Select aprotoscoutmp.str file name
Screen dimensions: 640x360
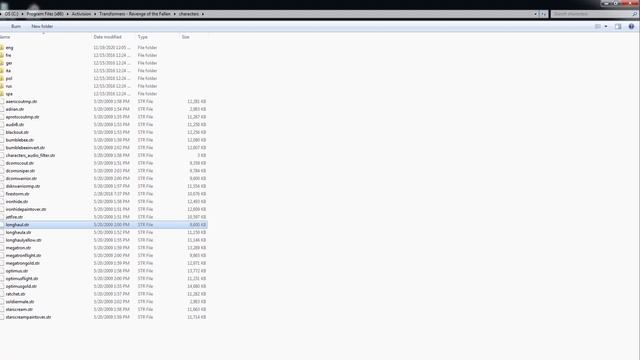pyautogui.click(x=22, y=117)
